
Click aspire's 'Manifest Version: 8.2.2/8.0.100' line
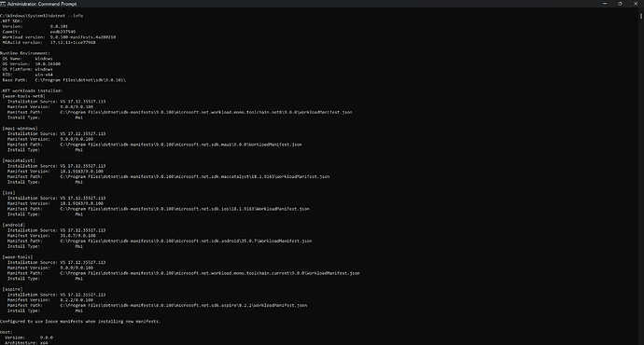click(x=50, y=300)
